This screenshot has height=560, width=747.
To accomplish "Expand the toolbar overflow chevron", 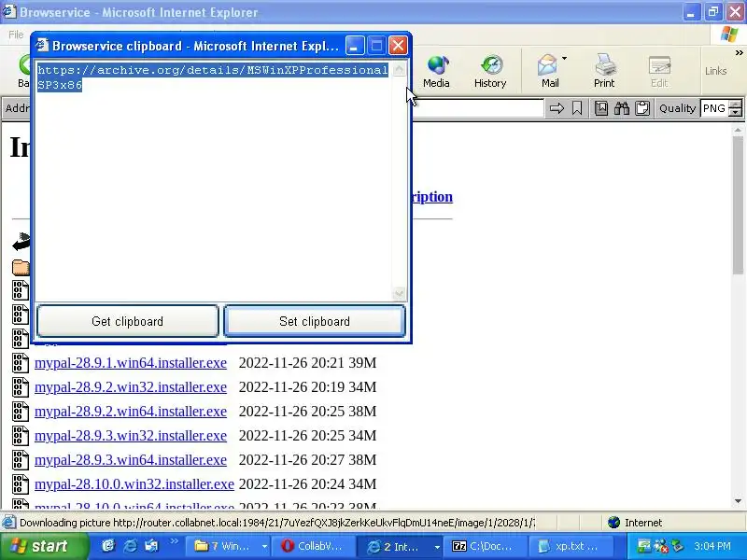I will coord(739,52).
